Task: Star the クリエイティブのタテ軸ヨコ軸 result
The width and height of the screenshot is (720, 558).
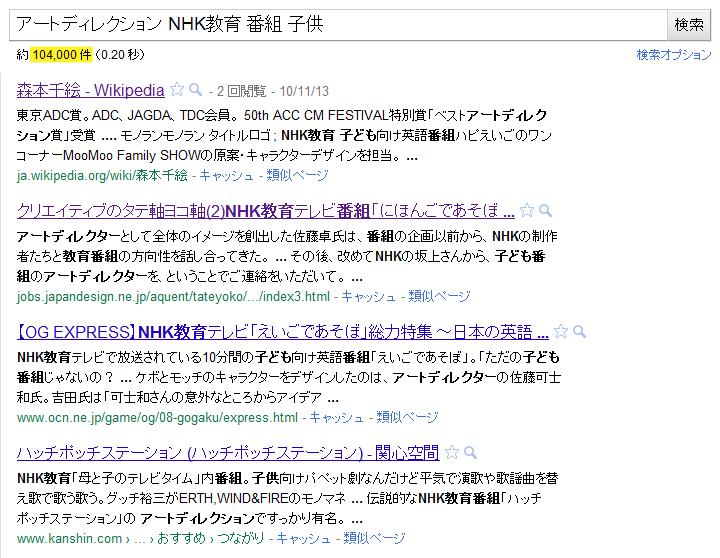Action: click(x=527, y=210)
